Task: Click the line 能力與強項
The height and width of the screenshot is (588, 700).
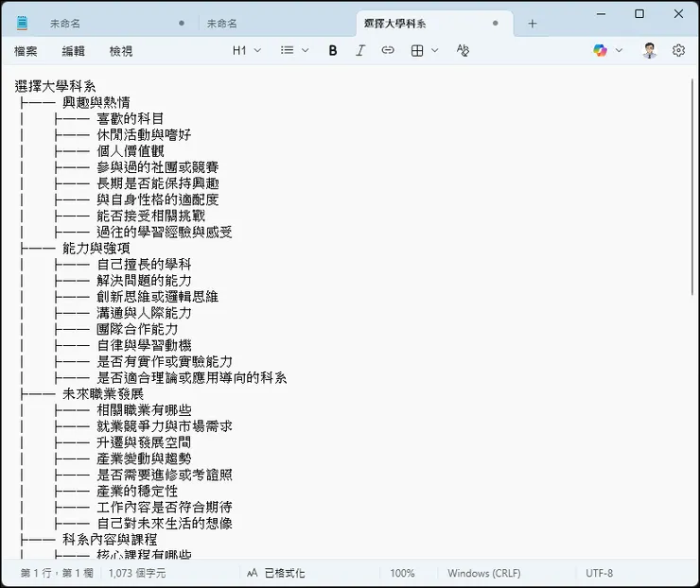Action: pyautogui.click(x=96, y=248)
